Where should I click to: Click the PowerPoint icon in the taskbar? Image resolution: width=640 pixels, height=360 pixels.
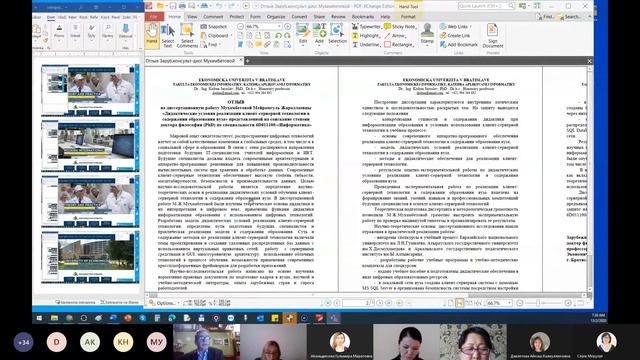pos(128,318)
